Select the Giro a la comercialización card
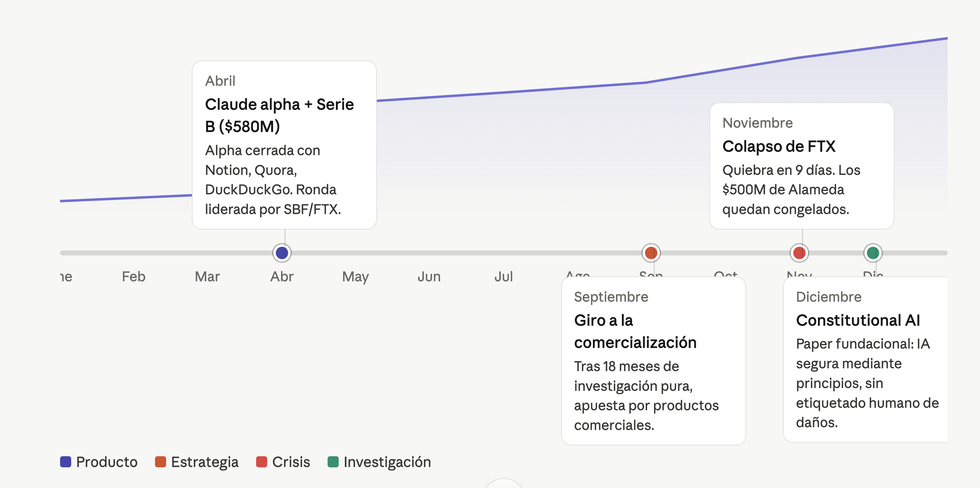980x488 pixels. point(653,361)
